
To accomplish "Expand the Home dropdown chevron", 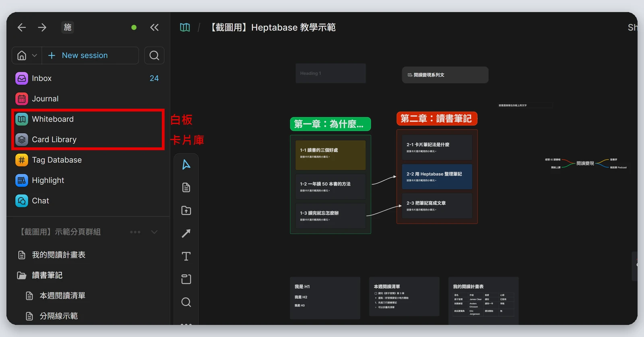I will pyautogui.click(x=35, y=56).
